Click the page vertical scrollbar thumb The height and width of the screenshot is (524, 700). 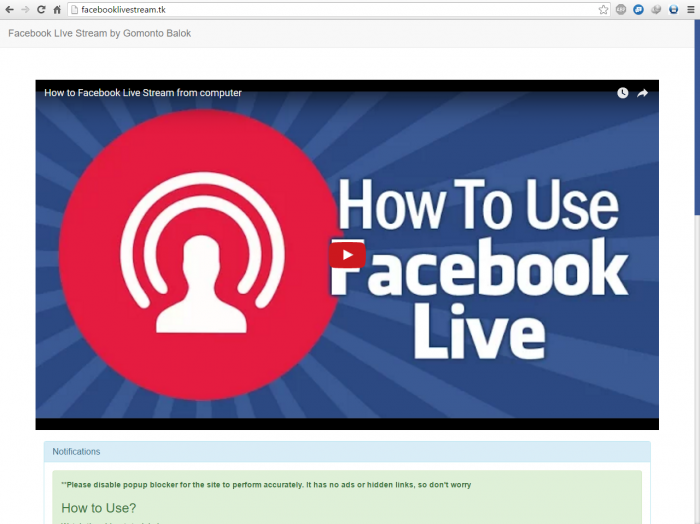click(x=697, y=117)
